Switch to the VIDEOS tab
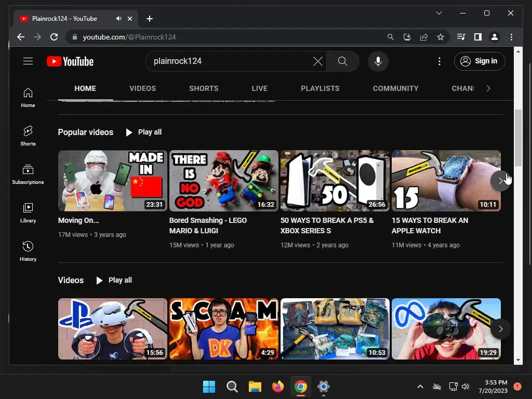 [x=142, y=88]
